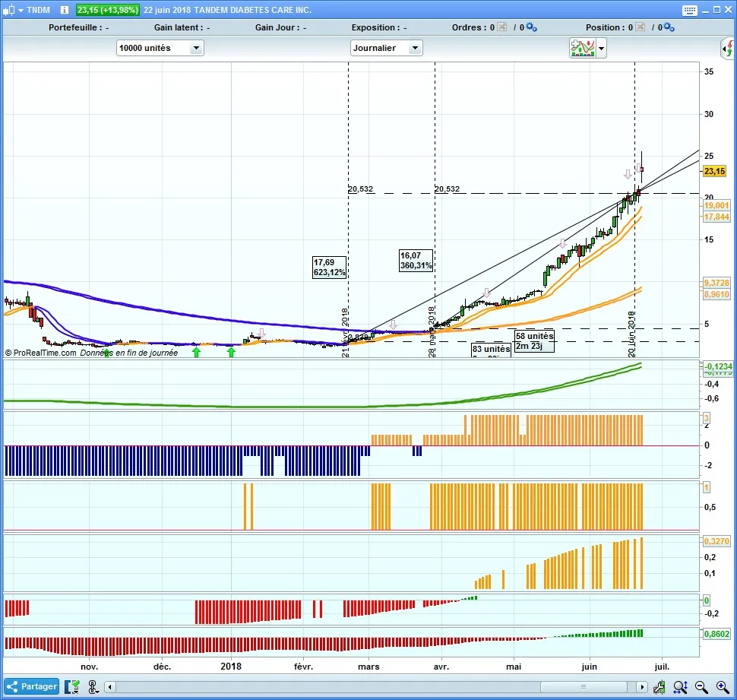
Task: Click the zoom in magnifier icon
Action: click(x=721, y=687)
